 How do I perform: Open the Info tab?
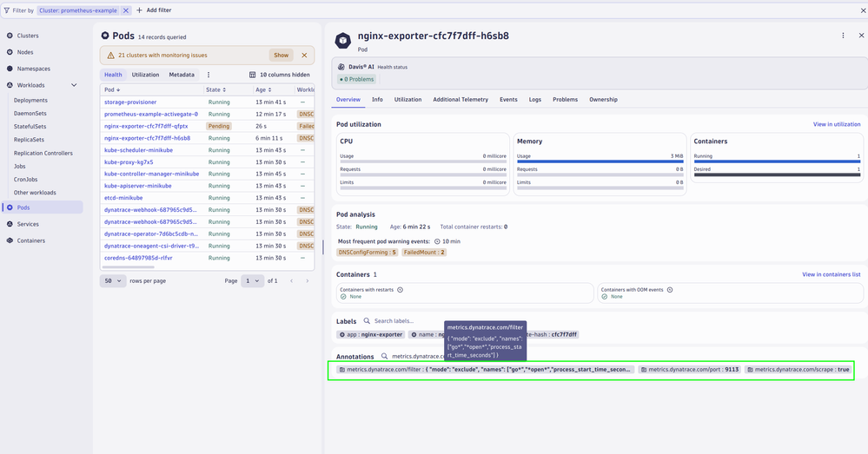[x=377, y=100]
